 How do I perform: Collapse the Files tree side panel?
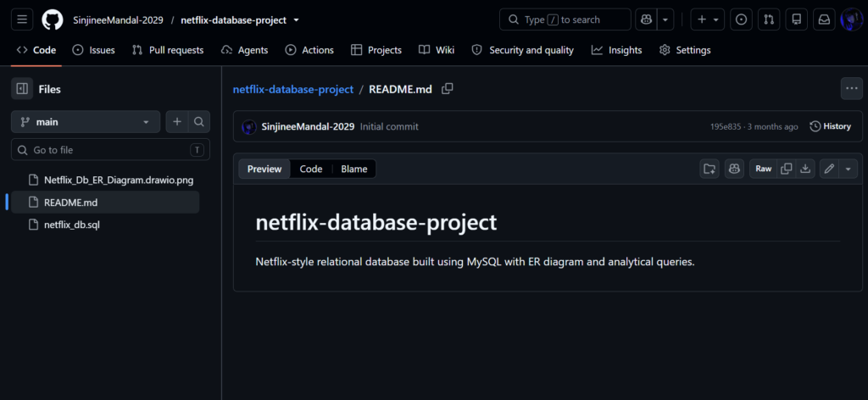tap(22, 88)
